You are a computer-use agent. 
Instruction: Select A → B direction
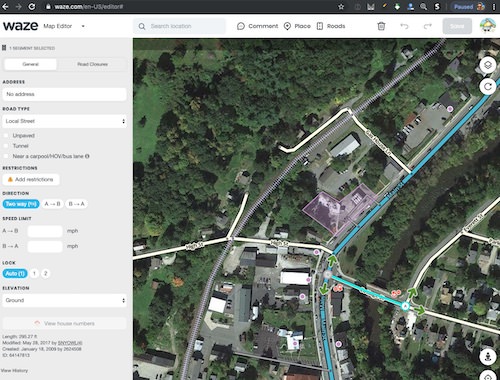pos(52,204)
